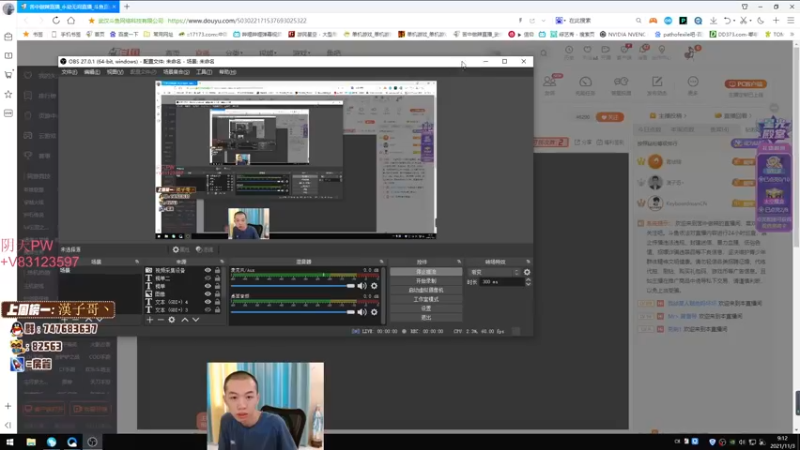800x450 pixels.
Task: Remove selected source with minus icon
Action: (x=160, y=320)
